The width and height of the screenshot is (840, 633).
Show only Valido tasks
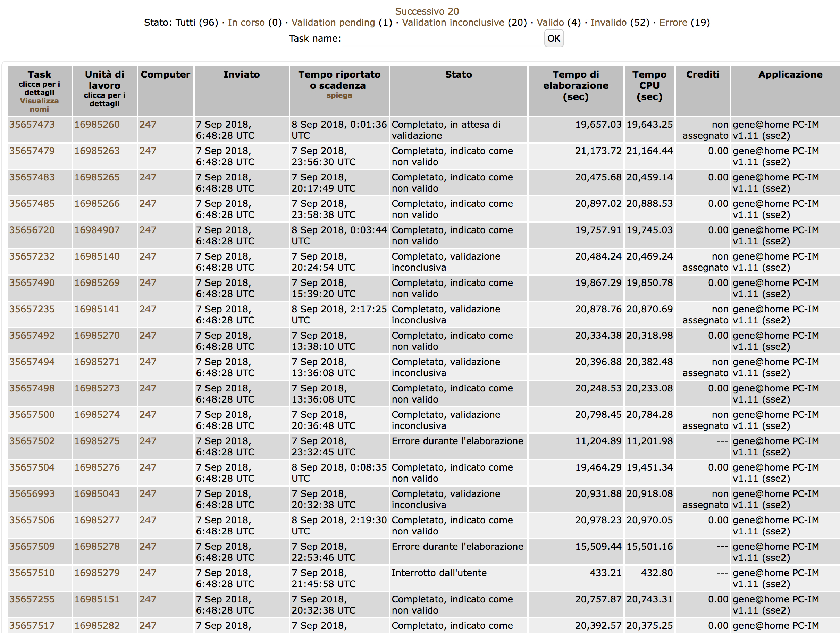coord(550,23)
